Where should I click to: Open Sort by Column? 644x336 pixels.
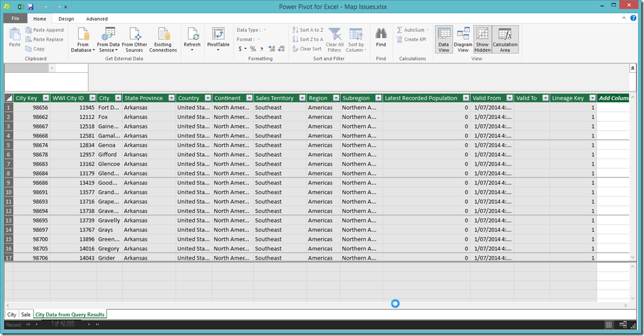click(356, 40)
